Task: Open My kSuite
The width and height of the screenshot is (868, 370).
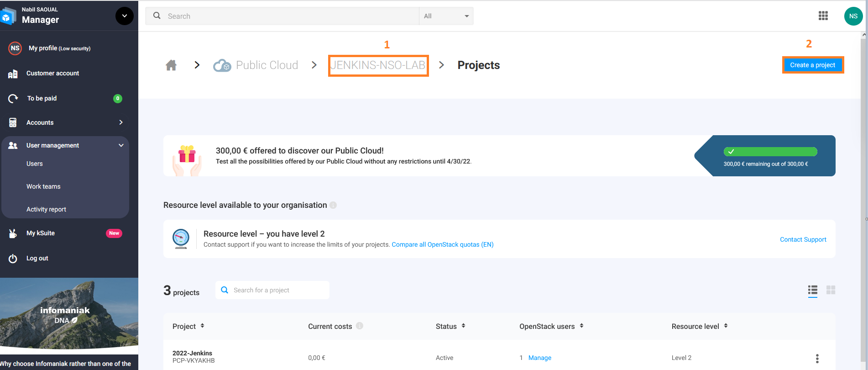Action: click(x=41, y=233)
